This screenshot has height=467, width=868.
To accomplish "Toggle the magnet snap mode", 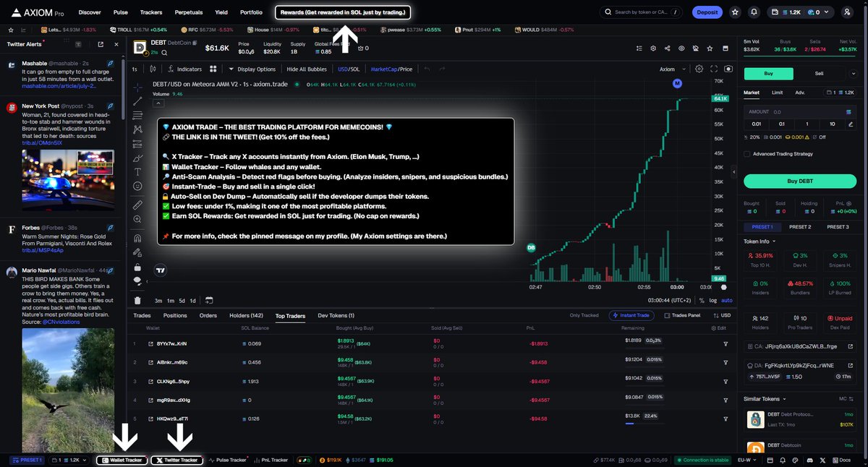I will coord(137,238).
